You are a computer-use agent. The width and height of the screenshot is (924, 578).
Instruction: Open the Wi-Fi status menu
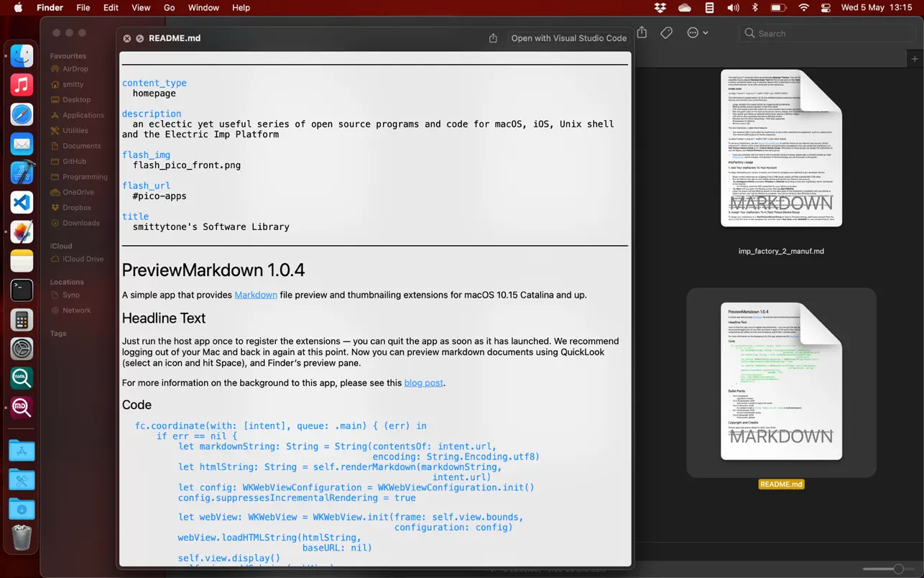tap(803, 8)
